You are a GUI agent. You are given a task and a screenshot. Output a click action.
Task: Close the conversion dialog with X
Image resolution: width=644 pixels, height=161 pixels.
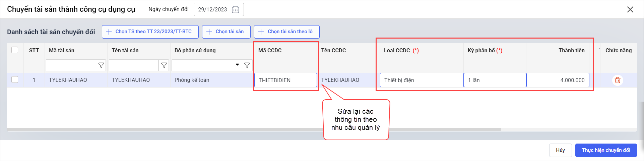point(630,9)
